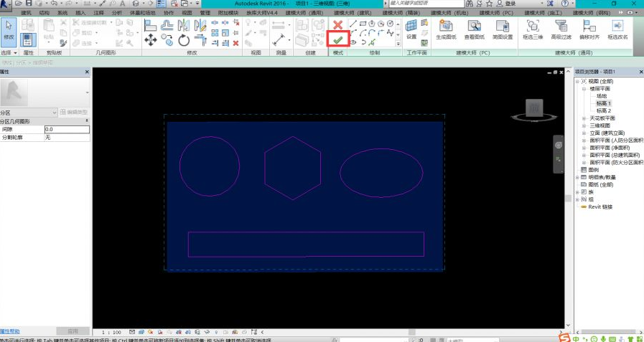The width and height of the screenshot is (644, 342).
Task: Click the keyword search box in title bar
Action: pos(426,4)
